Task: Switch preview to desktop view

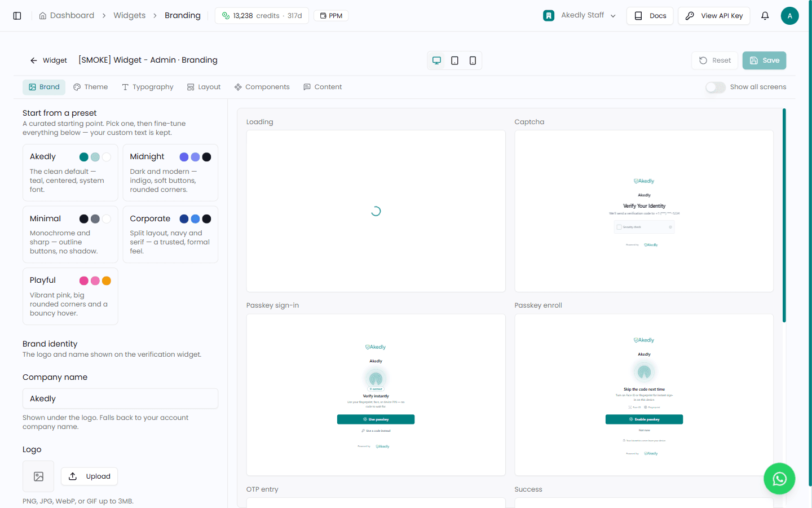Action: click(436, 60)
